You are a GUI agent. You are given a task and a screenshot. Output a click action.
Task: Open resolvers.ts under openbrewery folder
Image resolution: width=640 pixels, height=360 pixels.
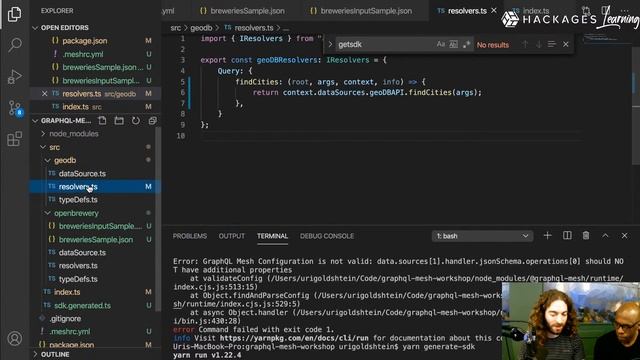78,265
